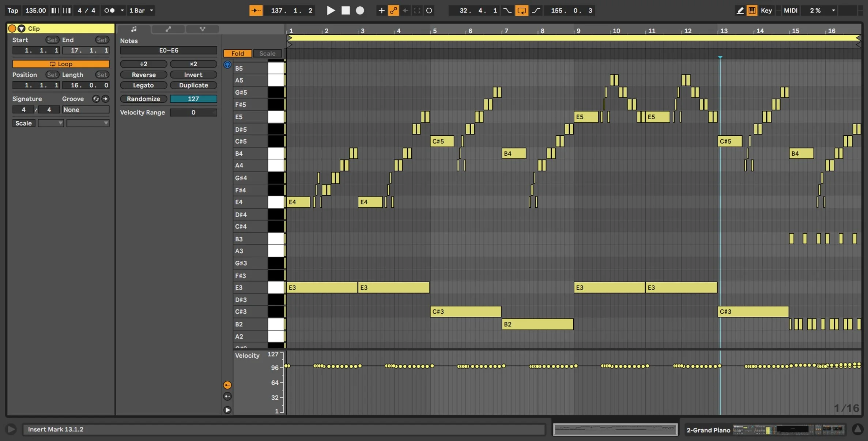Click the tempo field showing 135.00
868x441 pixels.
coord(35,11)
